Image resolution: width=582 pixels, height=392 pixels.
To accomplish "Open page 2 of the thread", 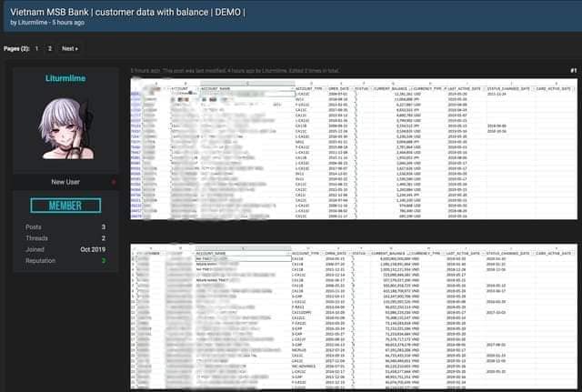I will click(50, 48).
